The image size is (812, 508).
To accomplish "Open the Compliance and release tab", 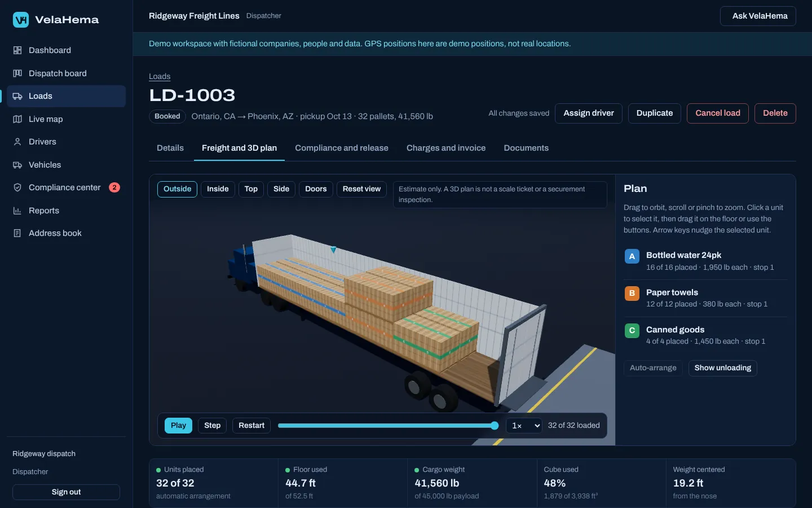I will tap(342, 148).
